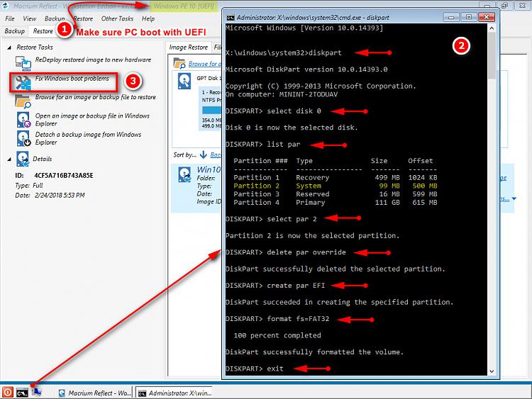Viewport: 532px width, 399px height.
Task: Click the red power button in taskbar
Action: coord(7,391)
